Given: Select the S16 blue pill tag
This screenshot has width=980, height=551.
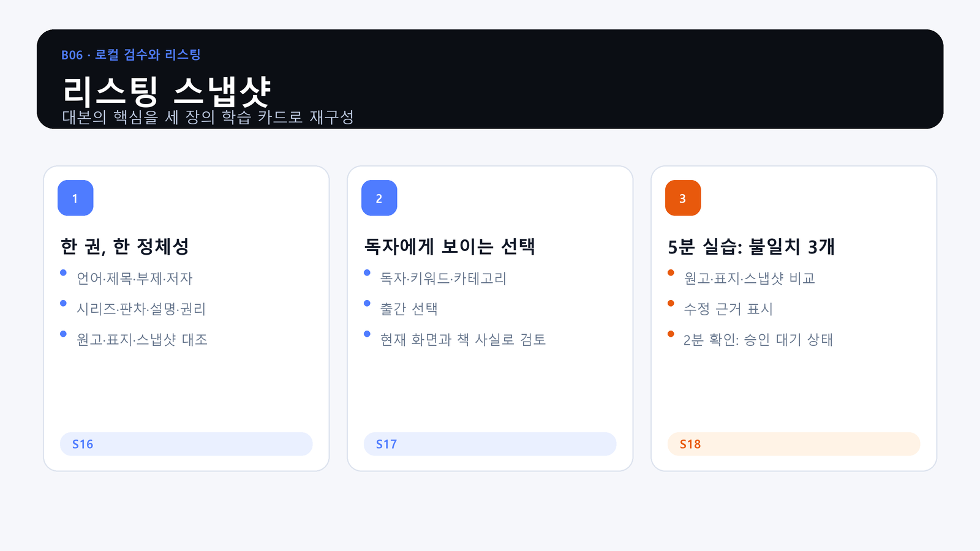Looking at the screenshot, I should point(186,444).
